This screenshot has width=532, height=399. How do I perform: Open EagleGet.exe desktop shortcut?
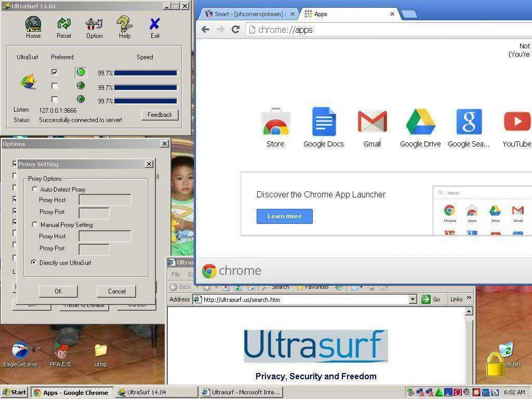(20, 354)
